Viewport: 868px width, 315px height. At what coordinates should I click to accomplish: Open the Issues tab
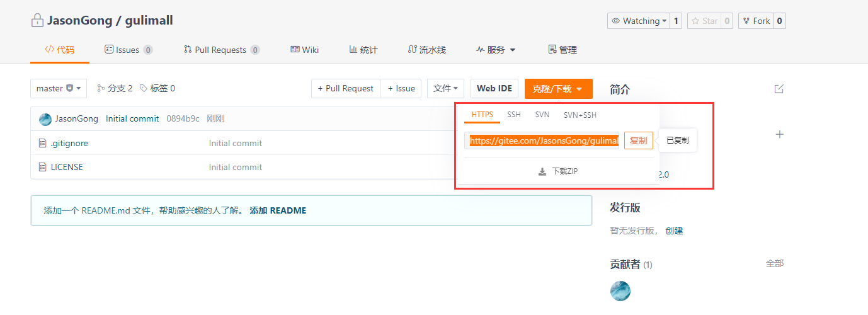click(x=128, y=50)
